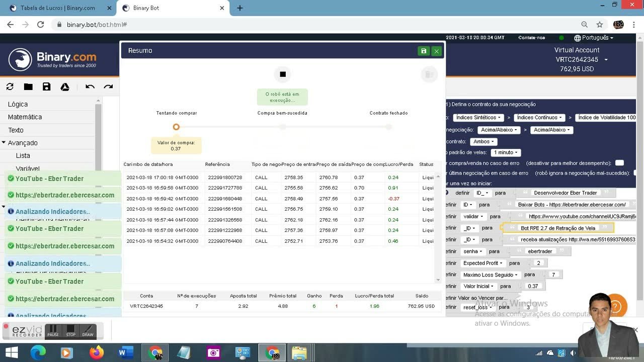The height and width of the screenshot is (362, 644).
Task: Open the Português language dropdown
Action: (594, 38)
